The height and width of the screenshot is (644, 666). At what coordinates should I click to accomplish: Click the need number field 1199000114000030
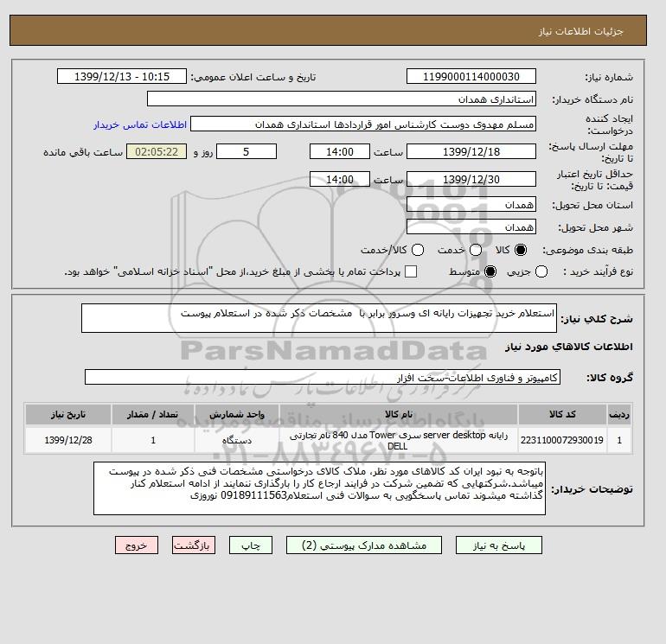[471, 76]
